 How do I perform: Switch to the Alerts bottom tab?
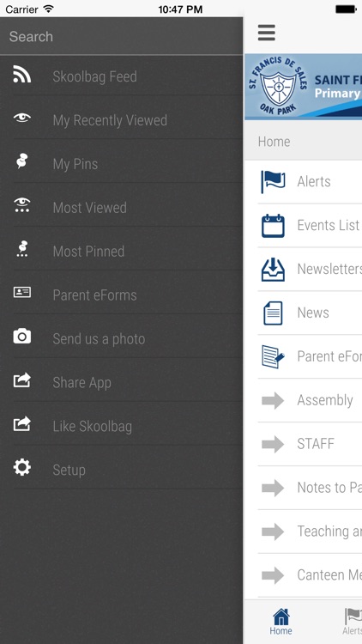click(x=353, y=622)
